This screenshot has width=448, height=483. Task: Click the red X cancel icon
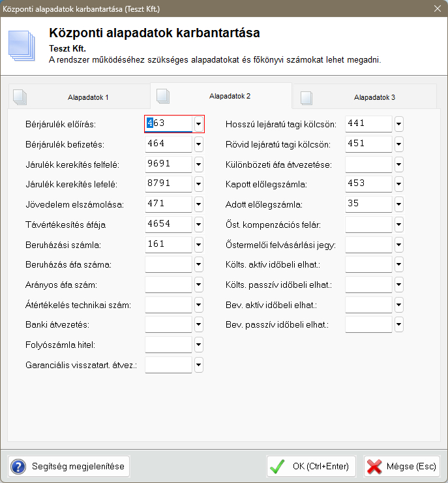[374, 467]
